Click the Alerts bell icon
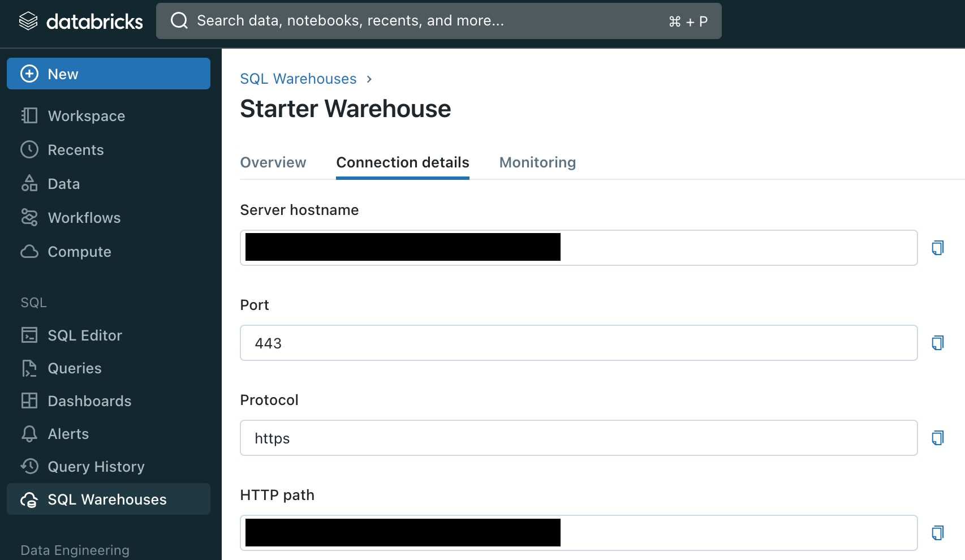The width and height of the screenshot is (965, 560). coord(29,433)
